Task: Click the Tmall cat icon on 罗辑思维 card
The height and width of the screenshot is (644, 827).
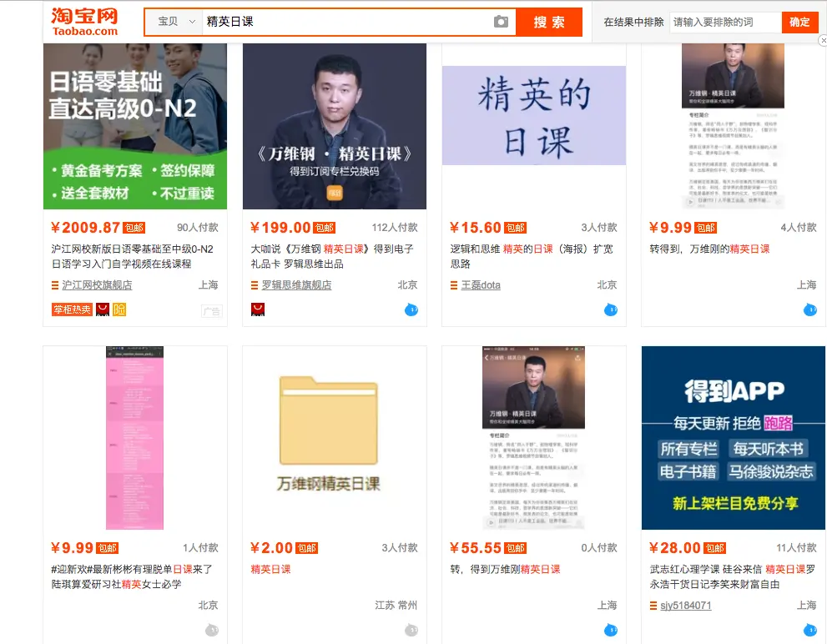Action: 258,309
